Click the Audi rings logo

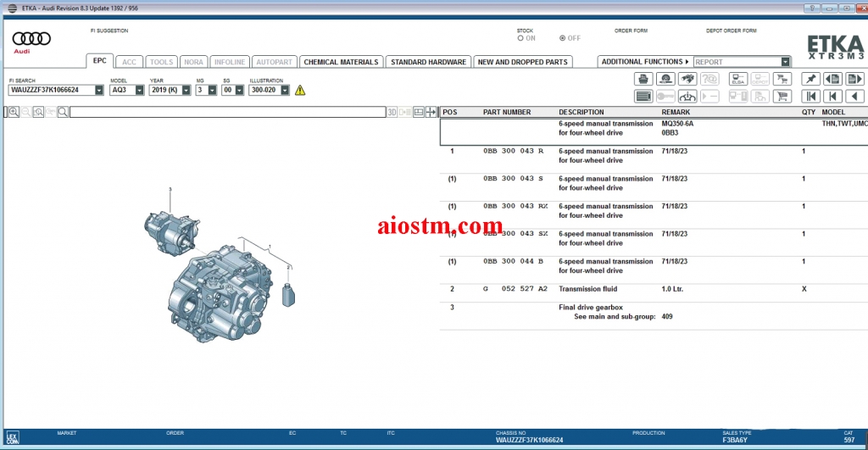click(x=31, y=39)
